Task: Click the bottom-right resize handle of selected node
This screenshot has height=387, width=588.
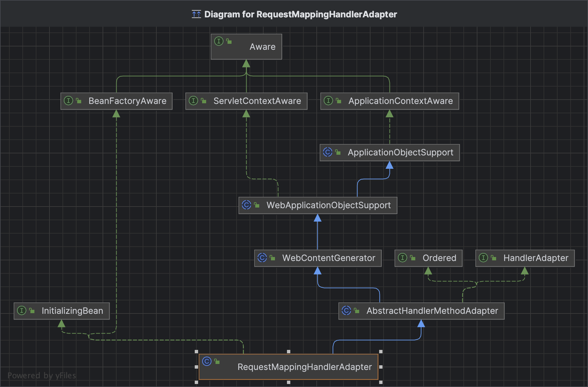Action: click(381, 382)
